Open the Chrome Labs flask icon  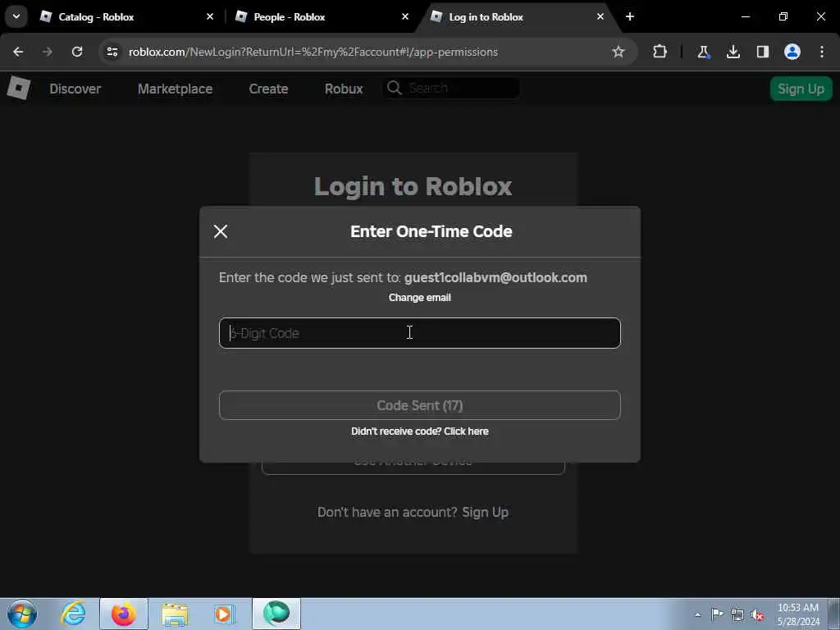tap(703, 52)
